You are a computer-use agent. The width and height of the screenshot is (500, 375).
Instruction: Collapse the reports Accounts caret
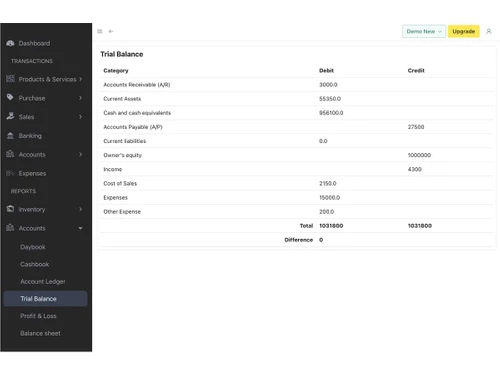tap(80, 228)
